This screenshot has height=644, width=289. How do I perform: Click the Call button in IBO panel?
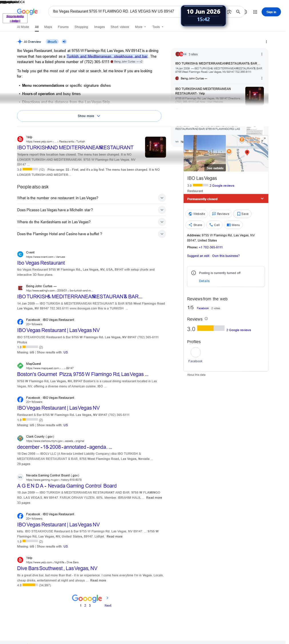(214, 225)
